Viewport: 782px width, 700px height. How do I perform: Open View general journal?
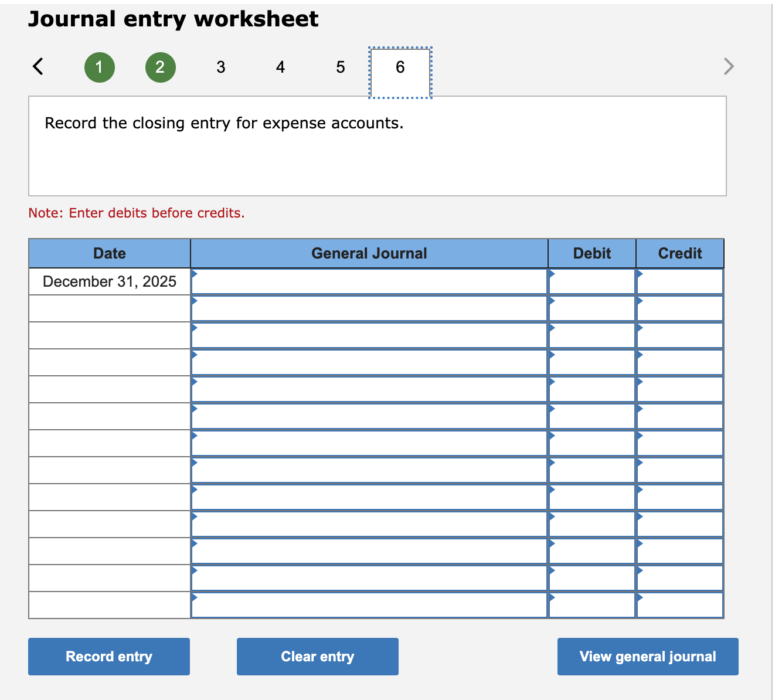647,657
